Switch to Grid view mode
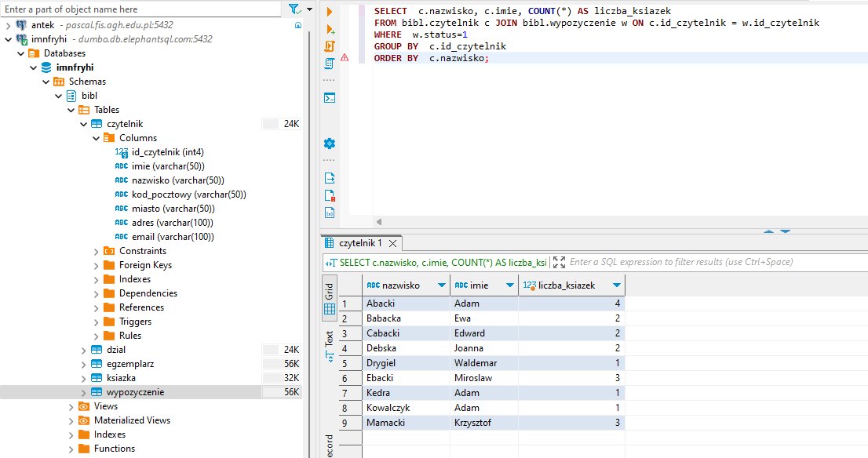This screenshot has height=458, width=868. pyautogui.click(x=330, y=299)
